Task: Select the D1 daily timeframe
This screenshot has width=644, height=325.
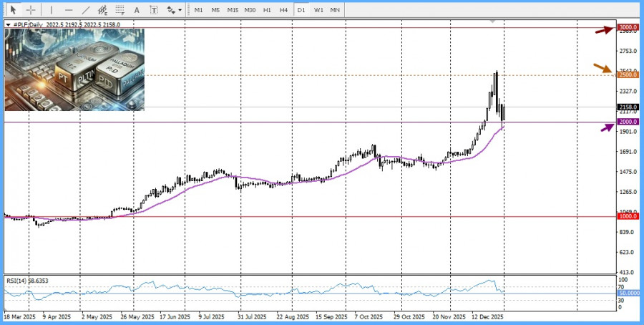Action: 301,10
